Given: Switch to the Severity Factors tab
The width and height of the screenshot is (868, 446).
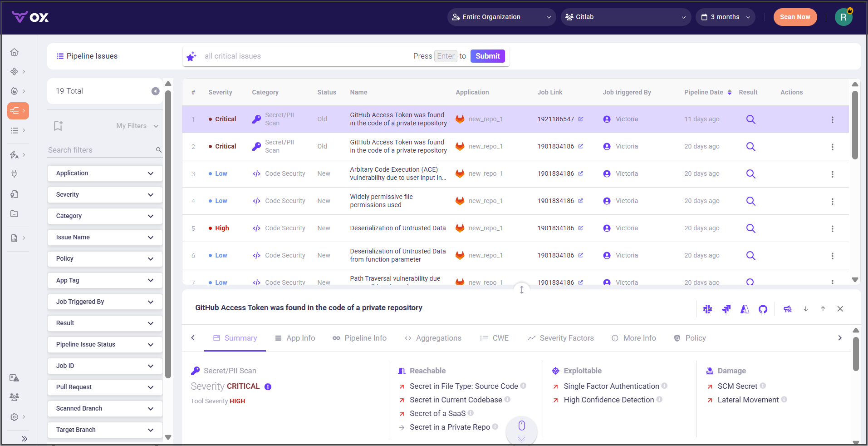Looking at the screenshot, I should pyautogui.click(x=560, y=338).
